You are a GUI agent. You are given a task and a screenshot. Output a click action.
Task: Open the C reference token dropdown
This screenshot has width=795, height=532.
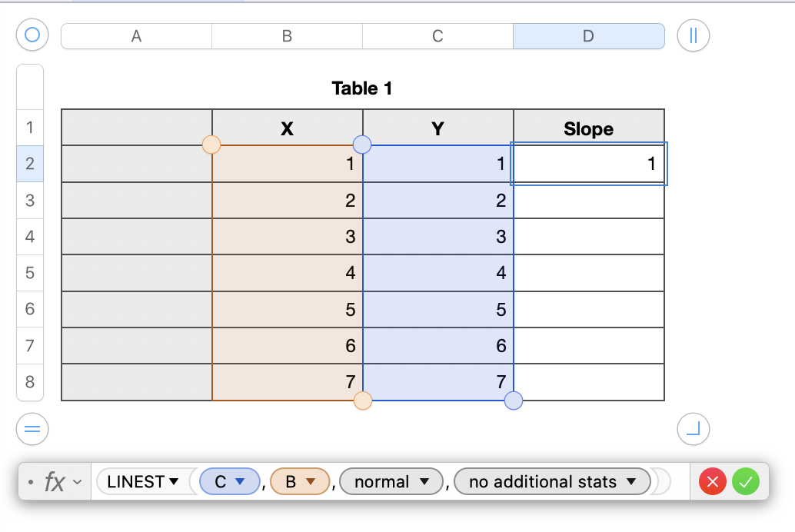[x=239, y=482]
